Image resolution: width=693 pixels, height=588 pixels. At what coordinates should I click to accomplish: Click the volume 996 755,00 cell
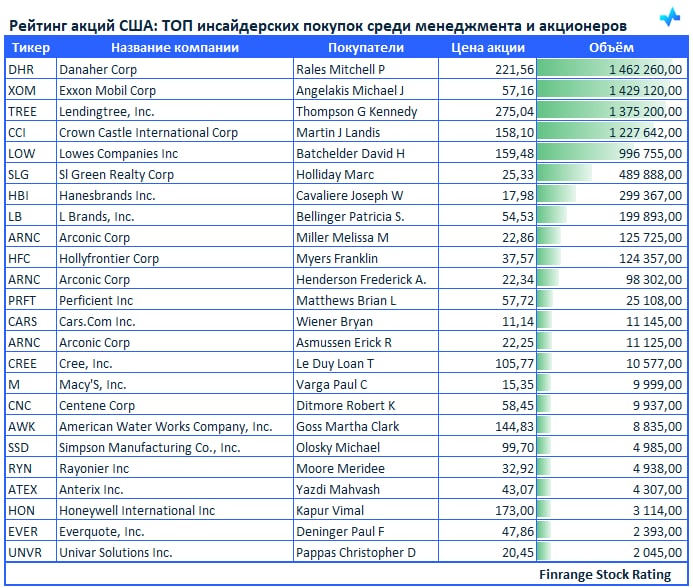coord(612,153)
